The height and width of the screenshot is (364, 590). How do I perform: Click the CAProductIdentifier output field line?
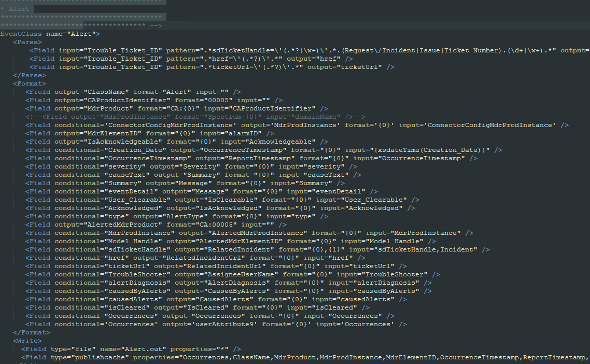coord(154,100)
